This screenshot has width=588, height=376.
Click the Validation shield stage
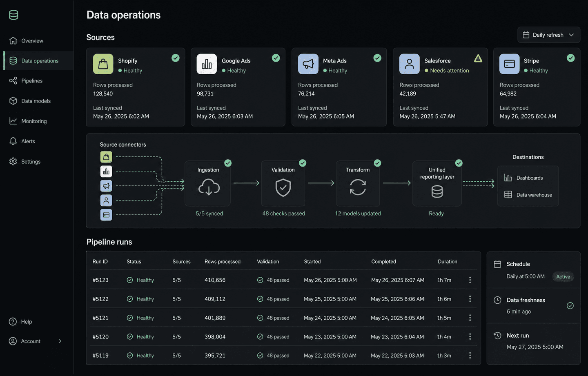(x=283, y=183)
